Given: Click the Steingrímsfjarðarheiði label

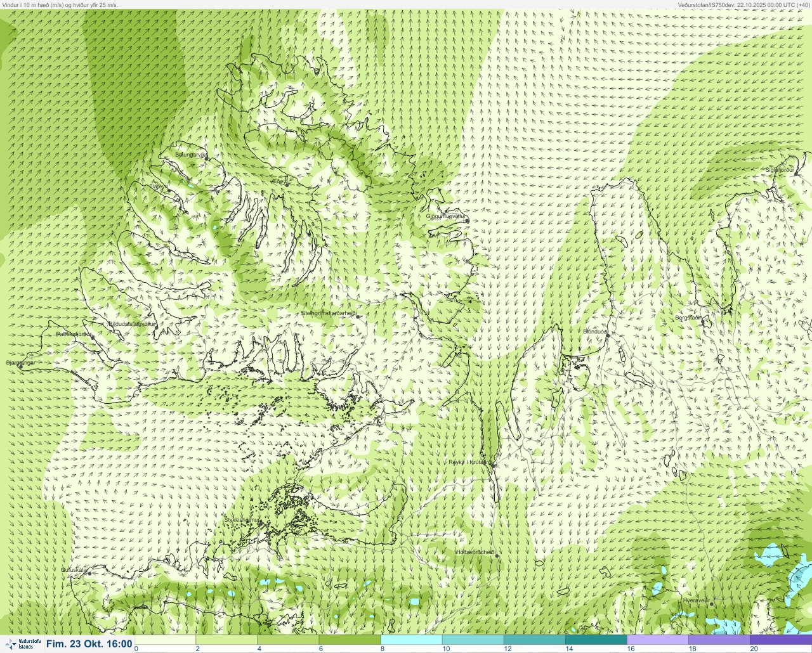Looking at the screenshot, I should click(x=328, y=313).
